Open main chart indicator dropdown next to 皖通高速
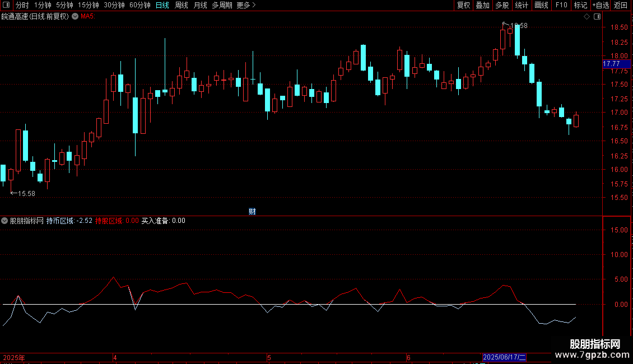The width and height of the screenshot is (633, 364). [75, 16]
